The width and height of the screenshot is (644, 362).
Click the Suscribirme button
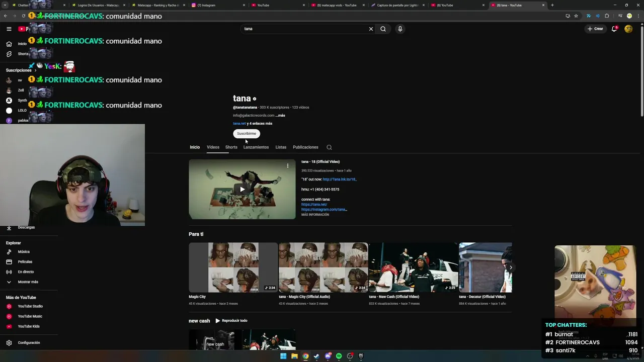[x=247, y=134]
